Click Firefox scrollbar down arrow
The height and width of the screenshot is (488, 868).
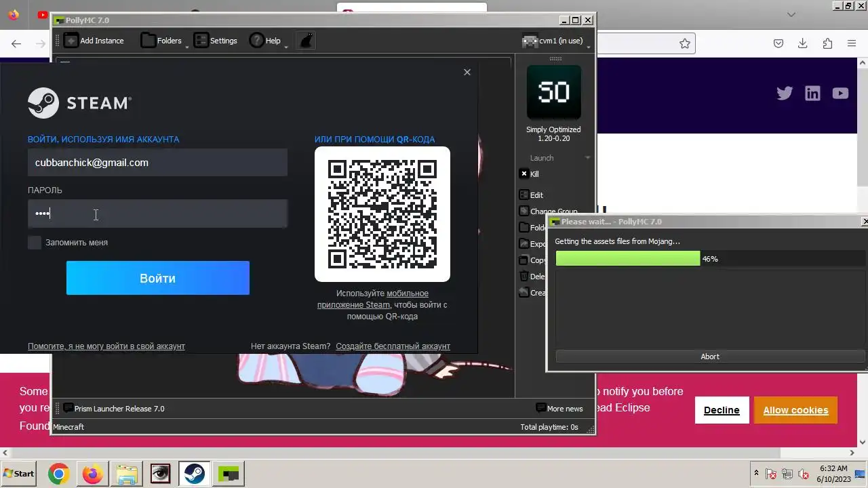(x=863, y=441)
